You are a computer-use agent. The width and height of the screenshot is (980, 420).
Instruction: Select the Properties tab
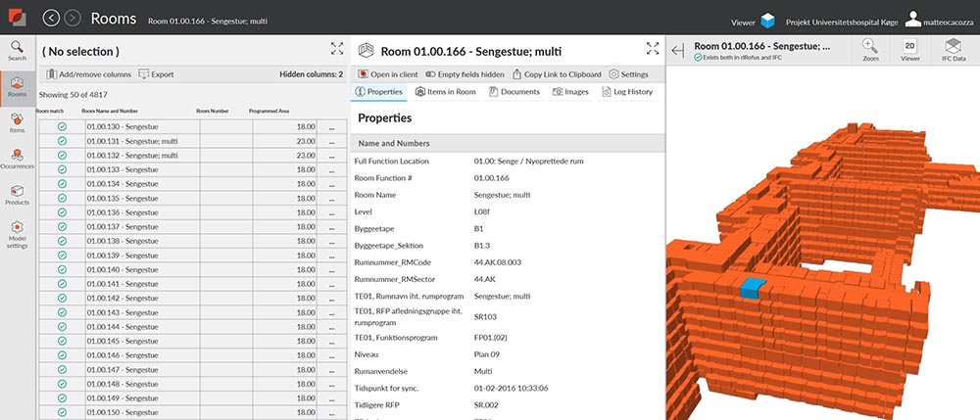[x=378, y=92]
